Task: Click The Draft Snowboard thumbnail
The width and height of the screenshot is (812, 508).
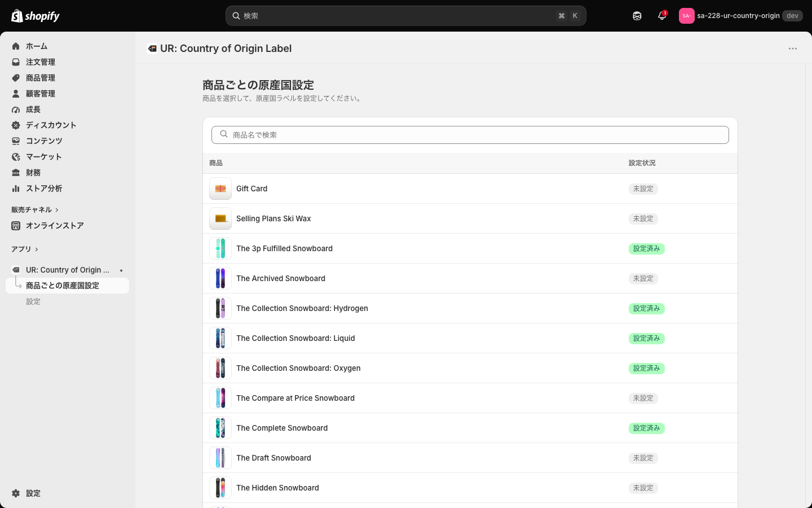Action: click(x=220, y=458)
